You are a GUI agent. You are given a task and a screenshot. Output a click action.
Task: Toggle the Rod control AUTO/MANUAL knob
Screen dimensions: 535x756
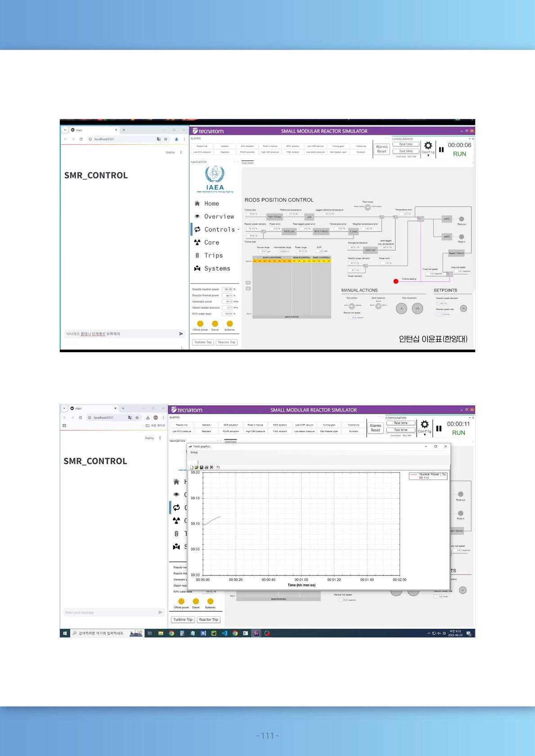click(352, 306)
